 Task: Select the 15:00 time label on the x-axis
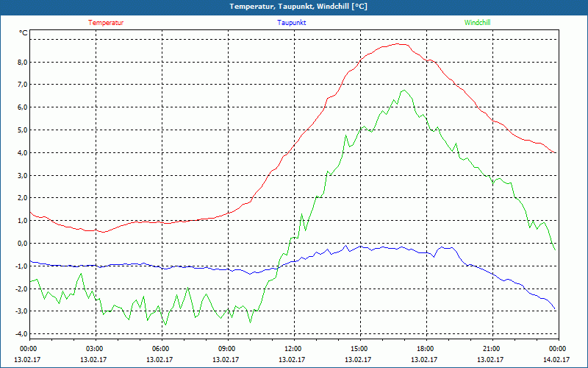click(x=359, y=349)
